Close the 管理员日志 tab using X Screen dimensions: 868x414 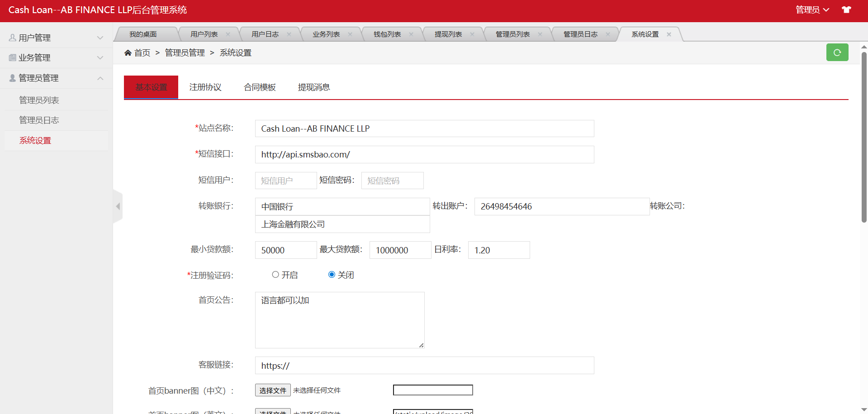608,34
